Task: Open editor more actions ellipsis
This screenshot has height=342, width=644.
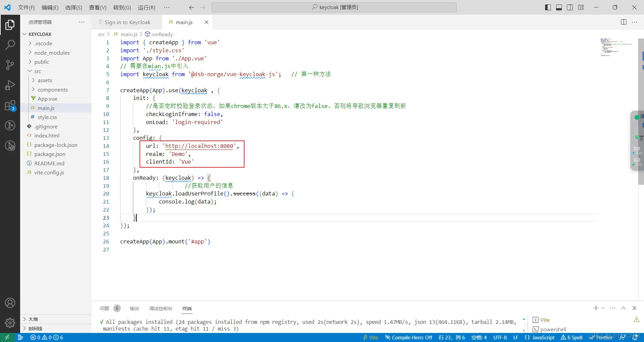Action: click(x=634, y=22)
